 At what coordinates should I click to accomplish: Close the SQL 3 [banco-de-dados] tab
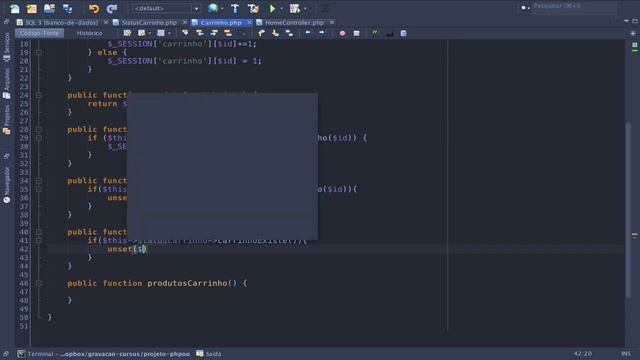[106, 22]
